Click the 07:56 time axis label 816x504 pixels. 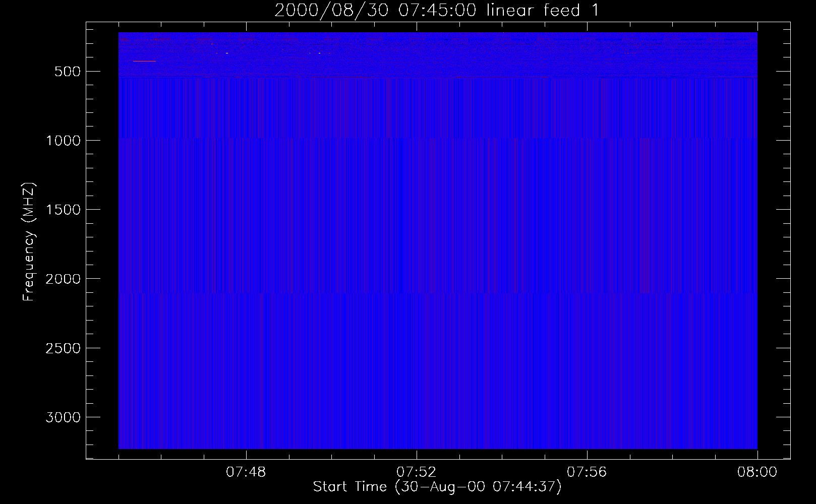(x=587, y=472)
